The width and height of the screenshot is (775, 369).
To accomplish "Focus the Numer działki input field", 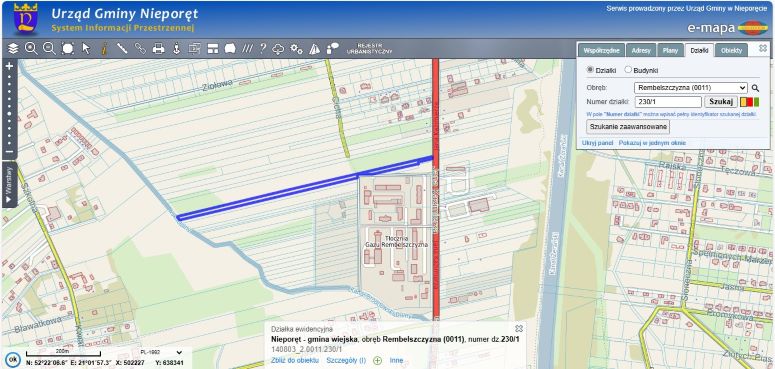I will tap(668, 102).
